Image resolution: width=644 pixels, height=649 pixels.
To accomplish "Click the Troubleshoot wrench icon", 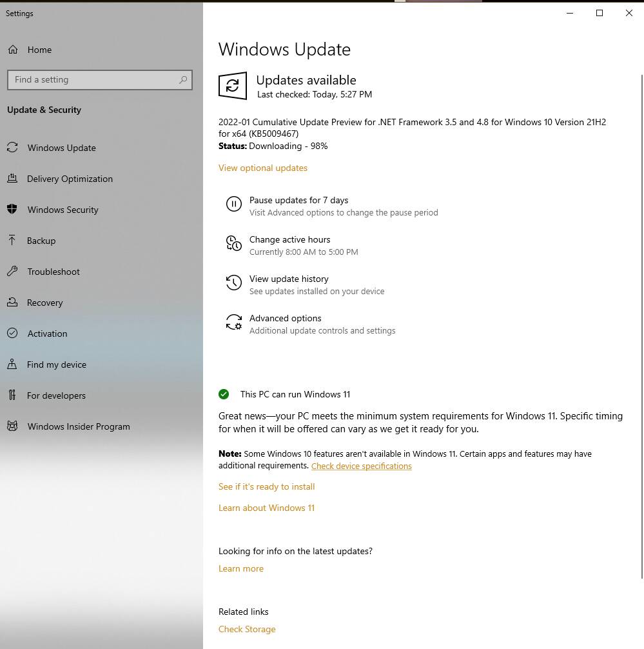I will [12, 272].
